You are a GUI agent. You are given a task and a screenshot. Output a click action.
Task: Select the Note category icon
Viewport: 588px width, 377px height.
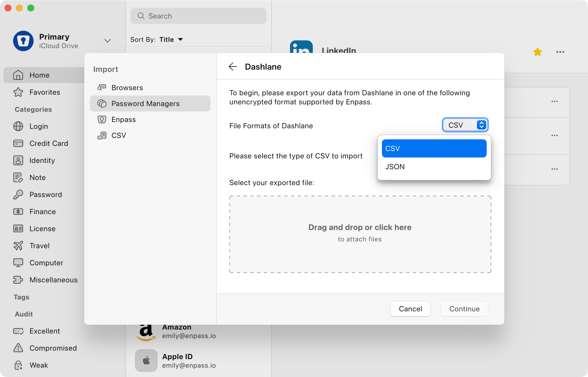[18, 177]
